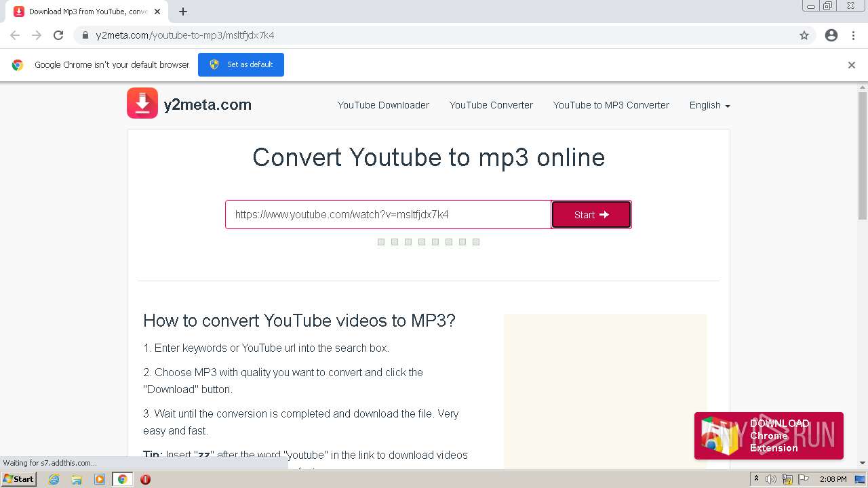Click the Action Center flag tray icon
Screen dimensions: 868x488
click(x=803, y=479)
